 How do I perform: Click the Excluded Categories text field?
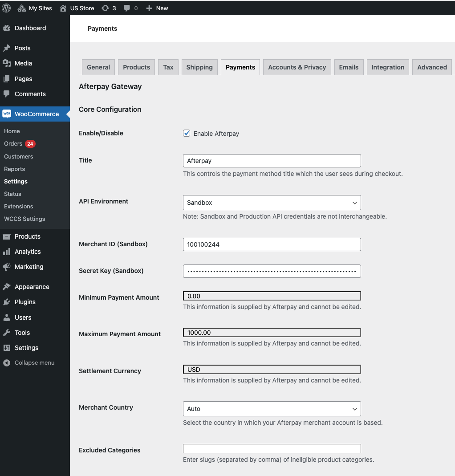(272, 449)
